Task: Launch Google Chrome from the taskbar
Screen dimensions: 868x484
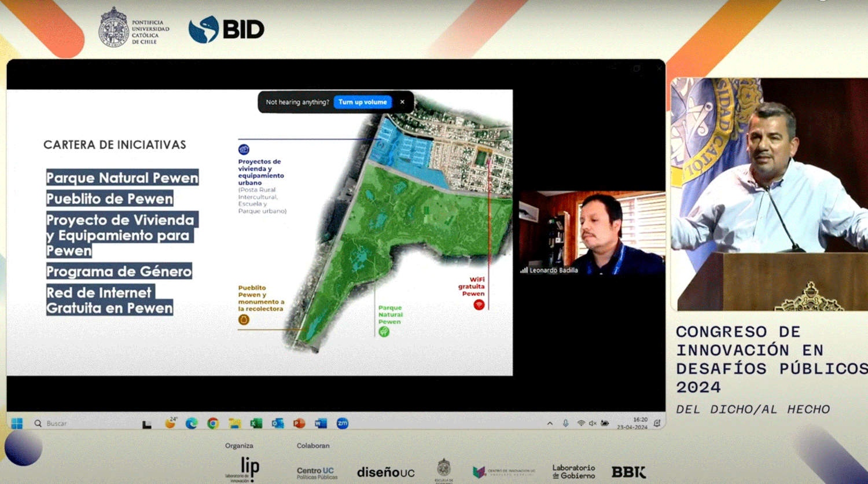Action: tap(213, 423)
